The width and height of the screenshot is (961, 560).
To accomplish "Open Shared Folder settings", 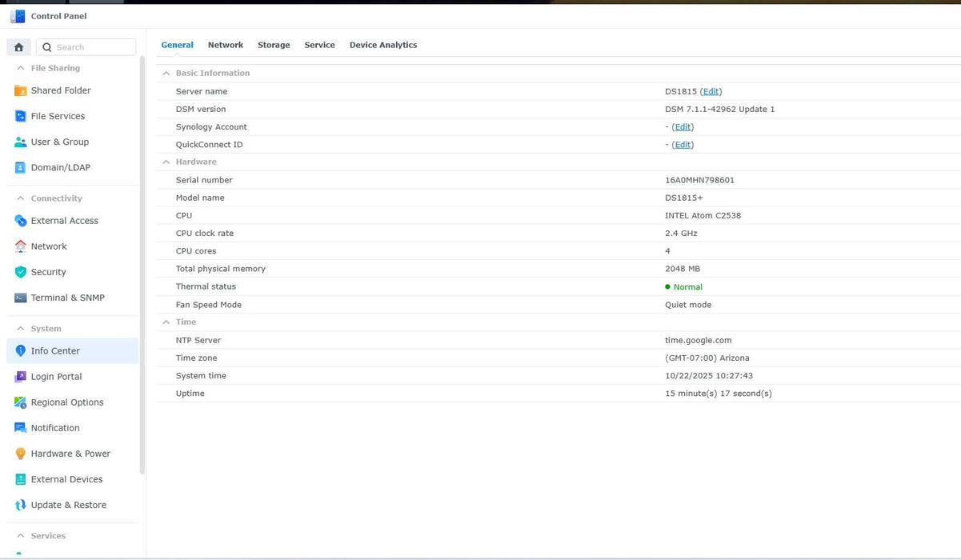I will coord(60,90).
